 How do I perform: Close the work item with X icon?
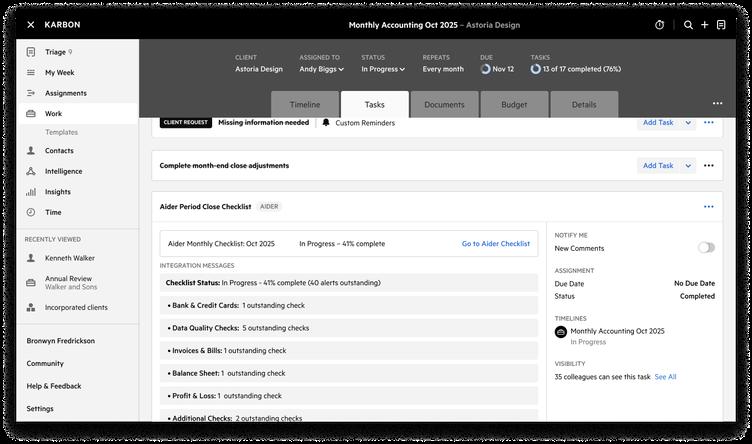click(x=30, y=25)
